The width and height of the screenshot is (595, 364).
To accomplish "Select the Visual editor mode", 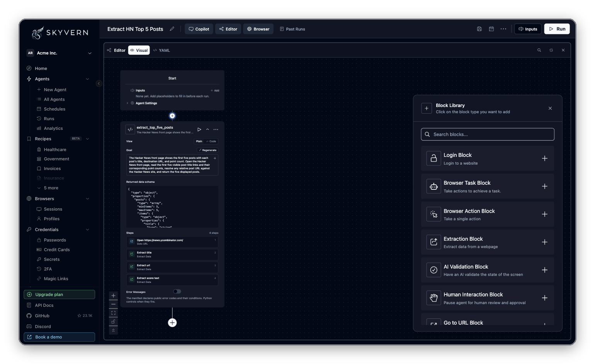I will pos(139,50).
